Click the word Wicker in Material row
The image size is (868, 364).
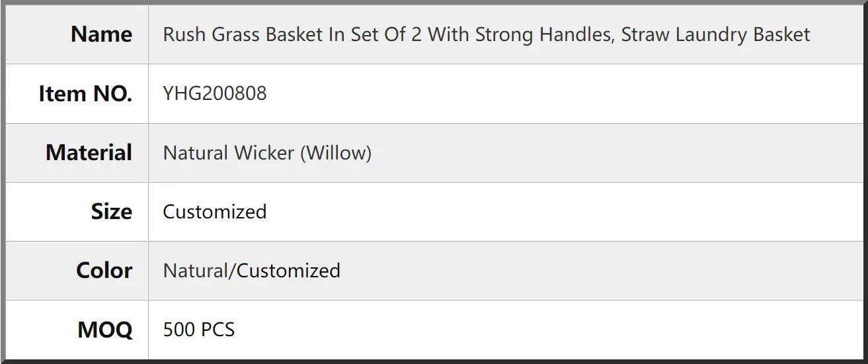(263, 153)
